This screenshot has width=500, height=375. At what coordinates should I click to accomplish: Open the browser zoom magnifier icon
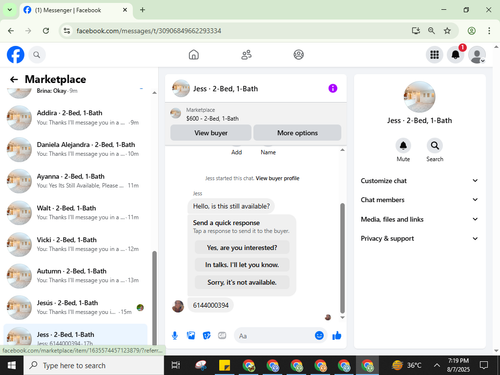(431, 31)
